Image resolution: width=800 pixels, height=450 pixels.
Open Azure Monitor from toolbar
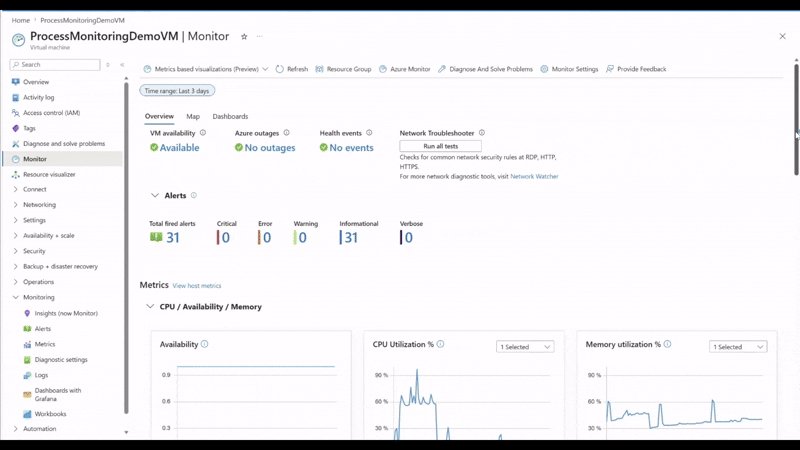[x=405, y=69]
